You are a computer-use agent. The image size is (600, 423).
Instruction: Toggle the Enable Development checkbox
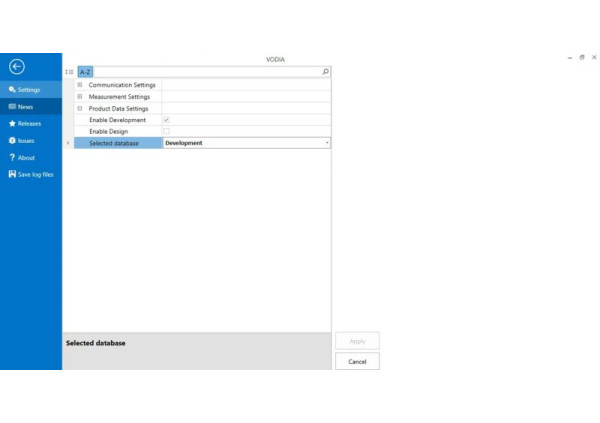(166, 120)
